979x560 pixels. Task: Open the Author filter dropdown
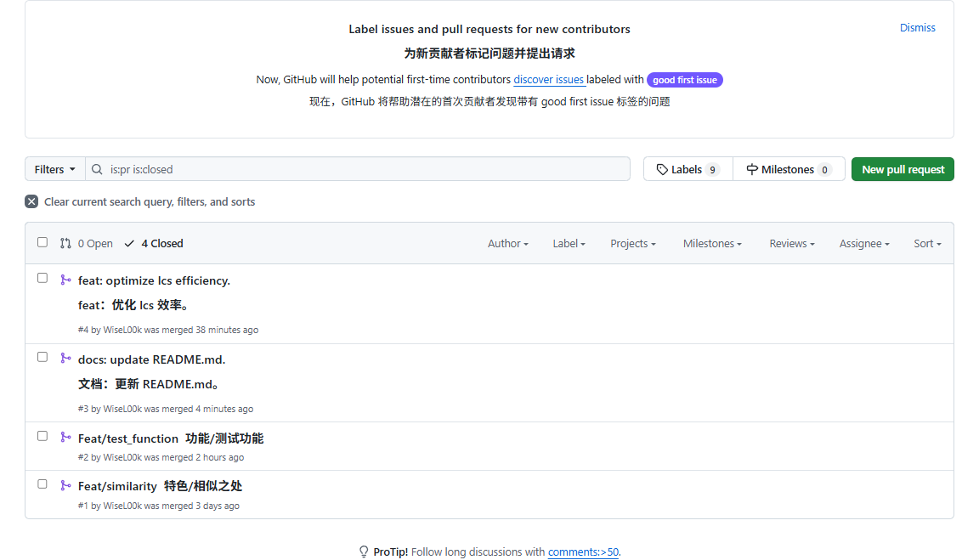coord(507,243)
